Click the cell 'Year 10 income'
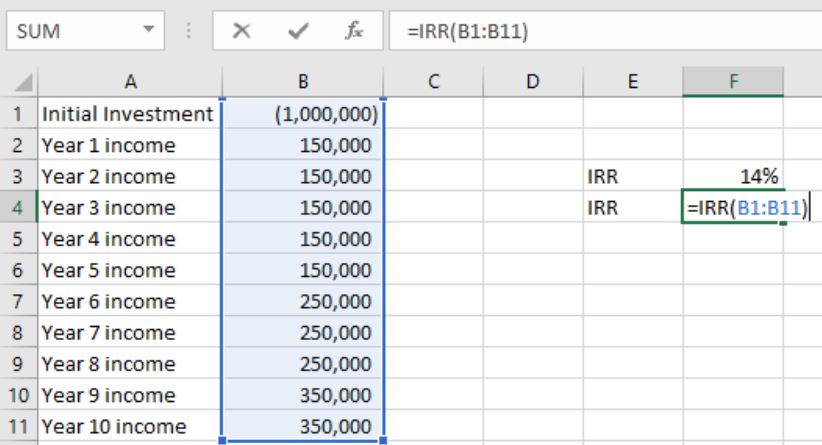 (130, 426)
